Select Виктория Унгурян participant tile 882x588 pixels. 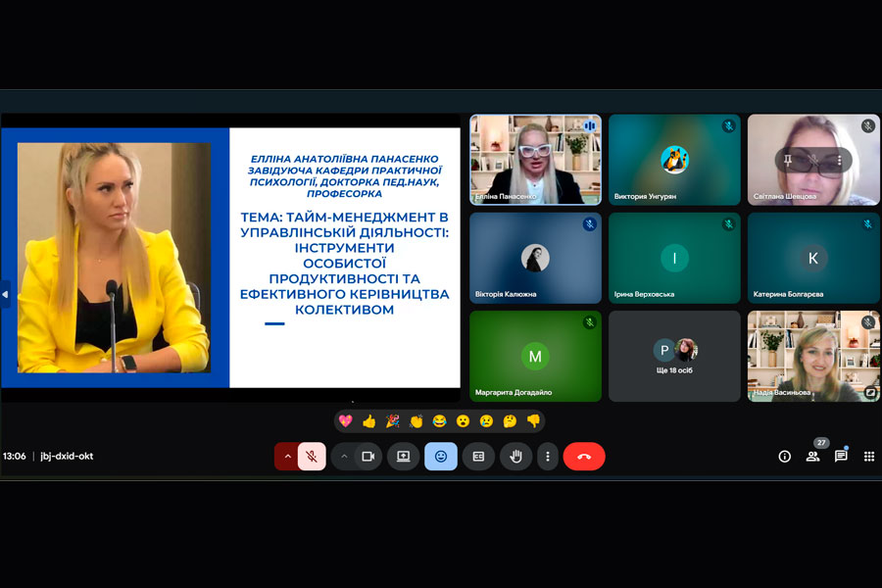pos(674,160)
